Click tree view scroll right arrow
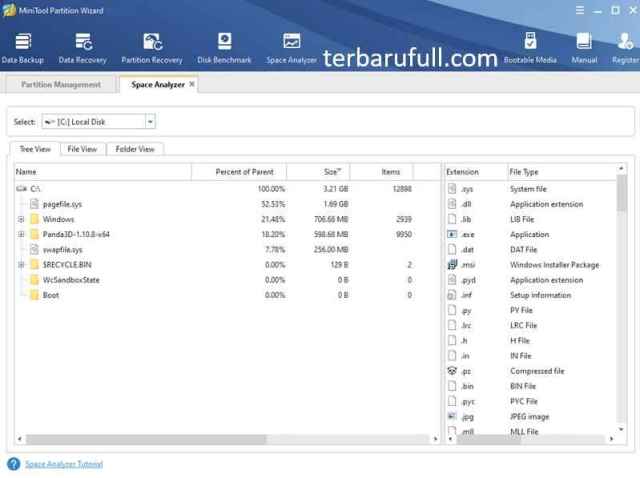 [x=435, y=439]
